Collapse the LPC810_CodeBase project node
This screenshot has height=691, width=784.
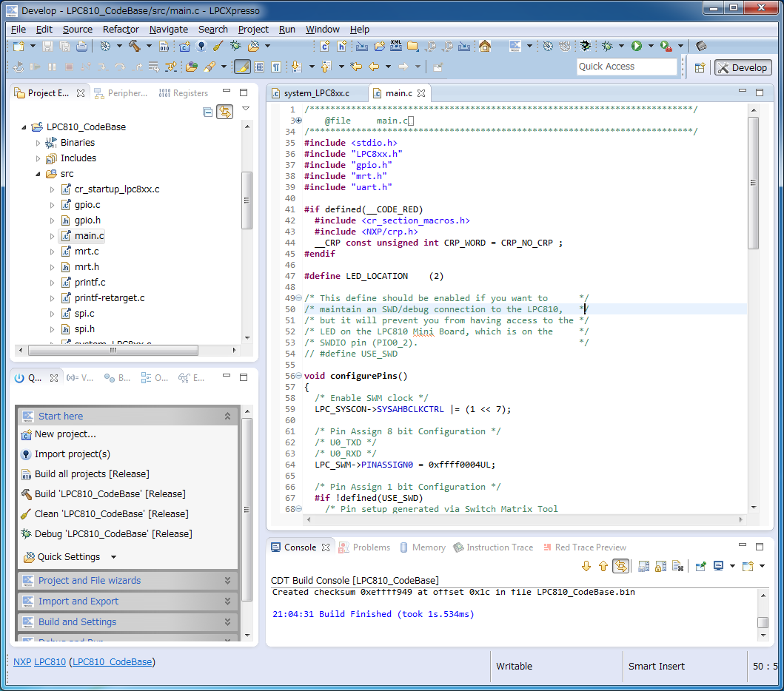24,127
